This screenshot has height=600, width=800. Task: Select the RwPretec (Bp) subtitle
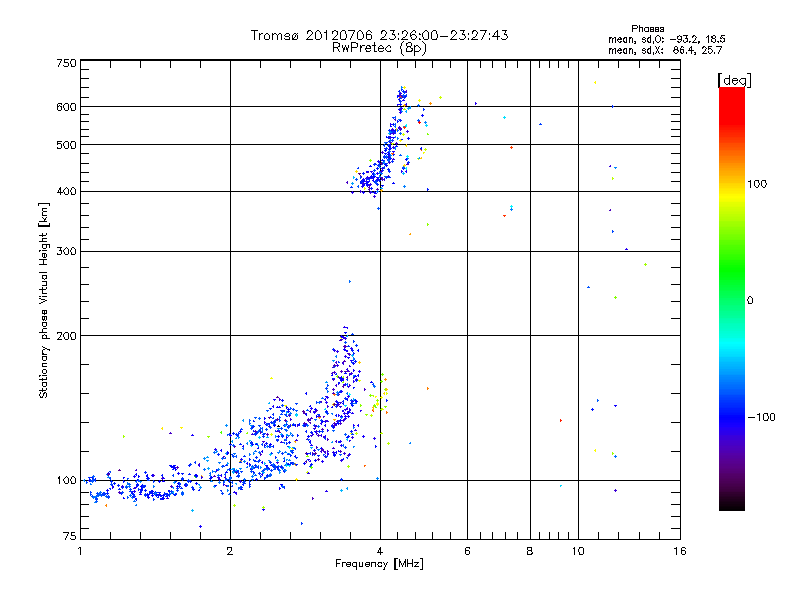coord(379,47)
